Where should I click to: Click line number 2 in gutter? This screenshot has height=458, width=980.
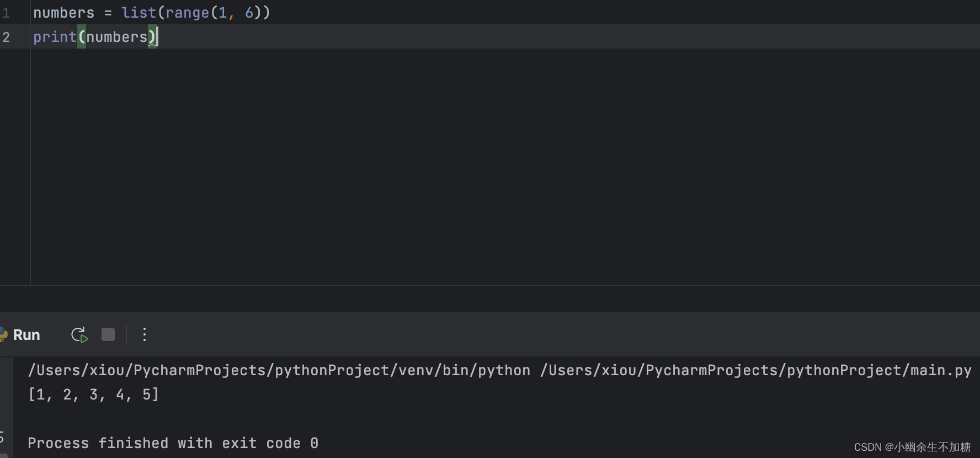point(7,37)
